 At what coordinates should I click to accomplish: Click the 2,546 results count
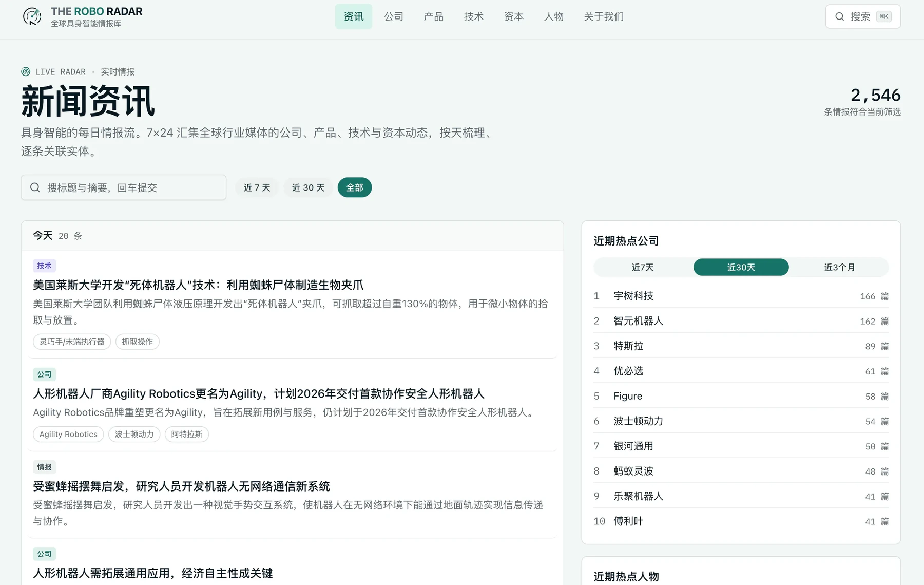[875, 95]
